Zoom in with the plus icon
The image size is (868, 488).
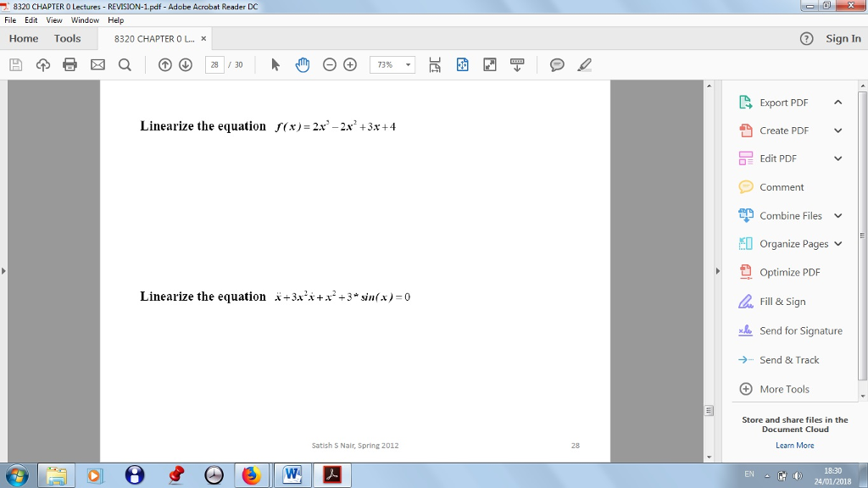350,64
